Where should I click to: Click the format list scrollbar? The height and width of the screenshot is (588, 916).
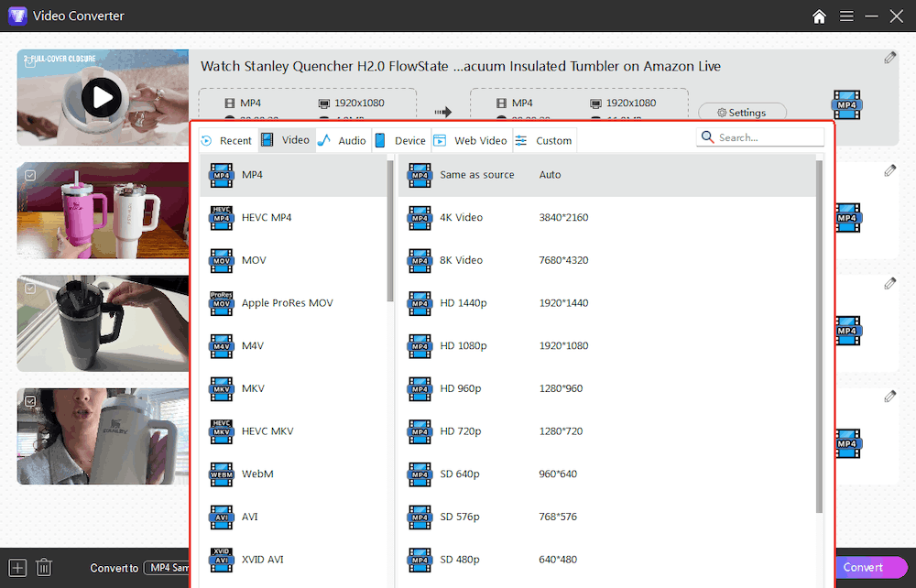click(x=390, y=231)
